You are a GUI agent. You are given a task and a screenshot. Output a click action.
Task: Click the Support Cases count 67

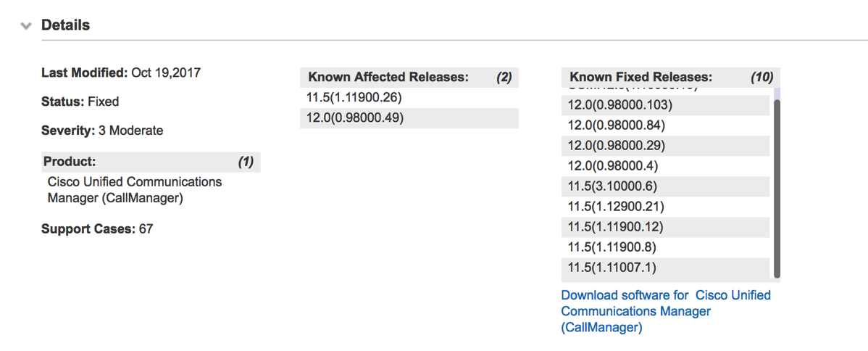(146, 229)
